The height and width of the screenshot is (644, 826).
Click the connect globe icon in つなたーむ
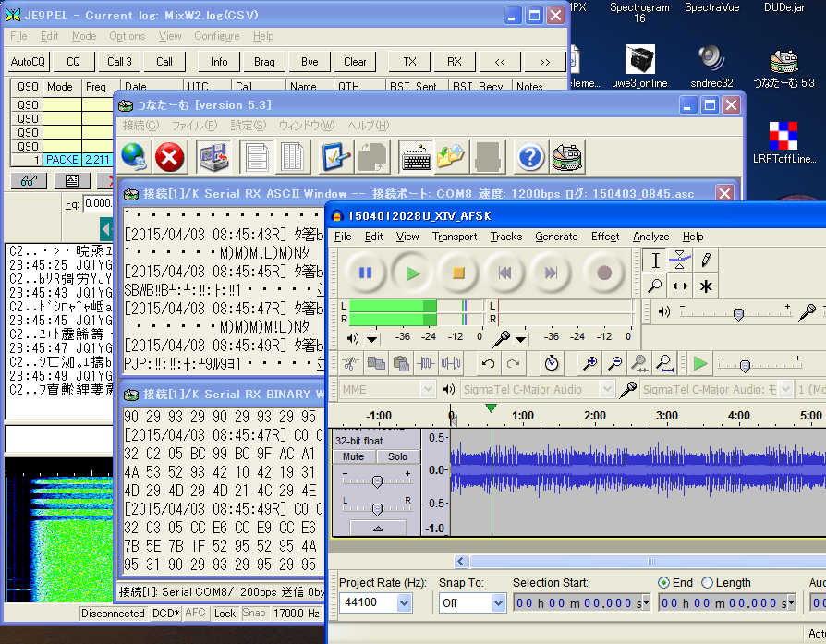pyautogui.click(x=134, y=157)
